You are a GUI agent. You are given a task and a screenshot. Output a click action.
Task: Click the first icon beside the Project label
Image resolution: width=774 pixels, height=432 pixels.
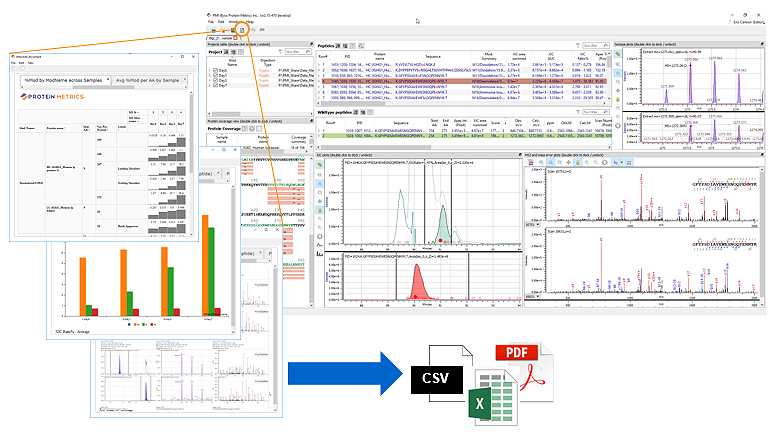[226, 52]
